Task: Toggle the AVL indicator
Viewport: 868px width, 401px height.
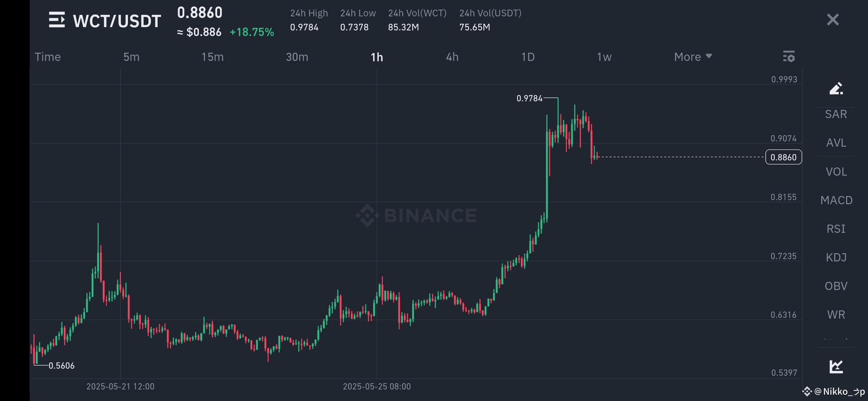Action: (x=836, y=143)
